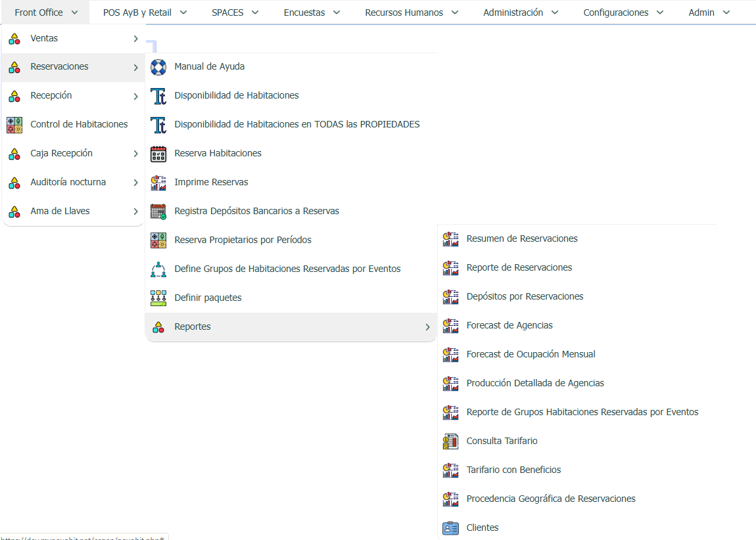The width and height of the screenshot is (756, 540).
Task: Select Forecast de Ocupación Mensual report
Action: coord(531,355)
